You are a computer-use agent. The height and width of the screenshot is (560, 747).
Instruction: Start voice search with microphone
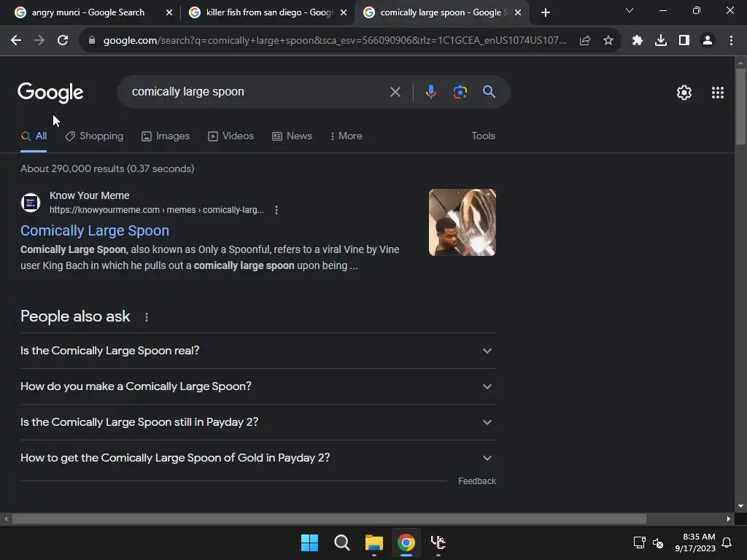(x=430, y=92)
